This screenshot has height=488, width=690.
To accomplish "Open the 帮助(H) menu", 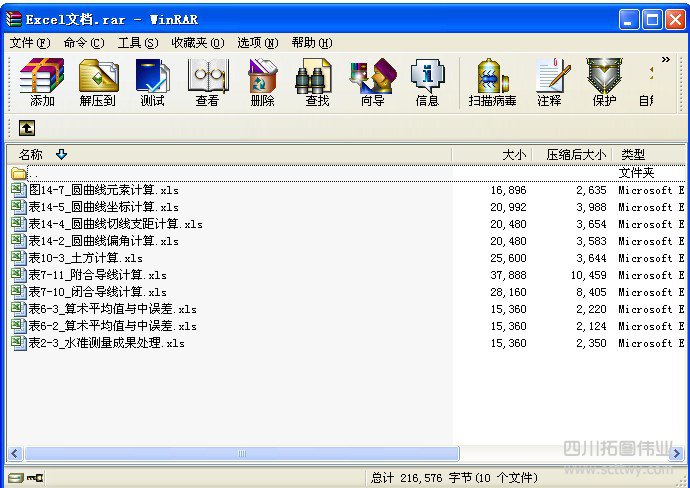I will click(x=312, y=43).
